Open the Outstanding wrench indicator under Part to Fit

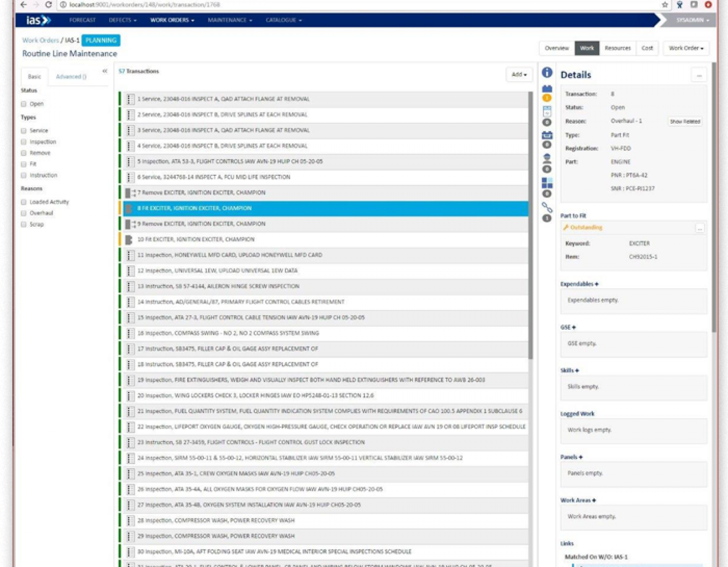click(583, 227)
